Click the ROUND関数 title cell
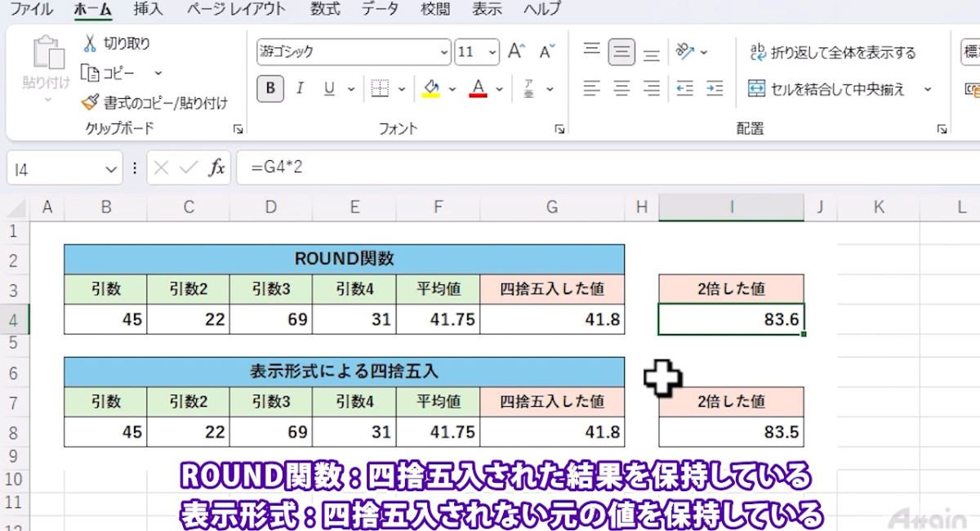This screenshot has height=531, width=980. point(344,259)
